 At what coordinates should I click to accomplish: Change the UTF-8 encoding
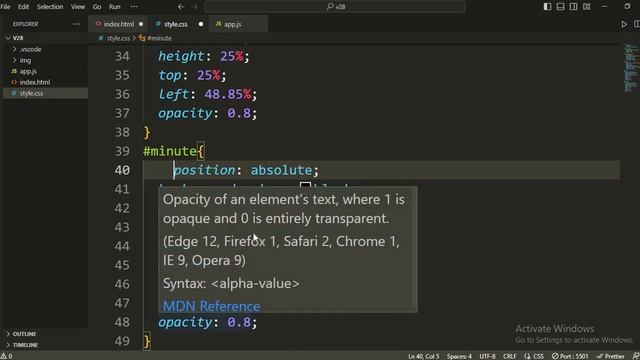pyautogui.click(x=487, y=356)
